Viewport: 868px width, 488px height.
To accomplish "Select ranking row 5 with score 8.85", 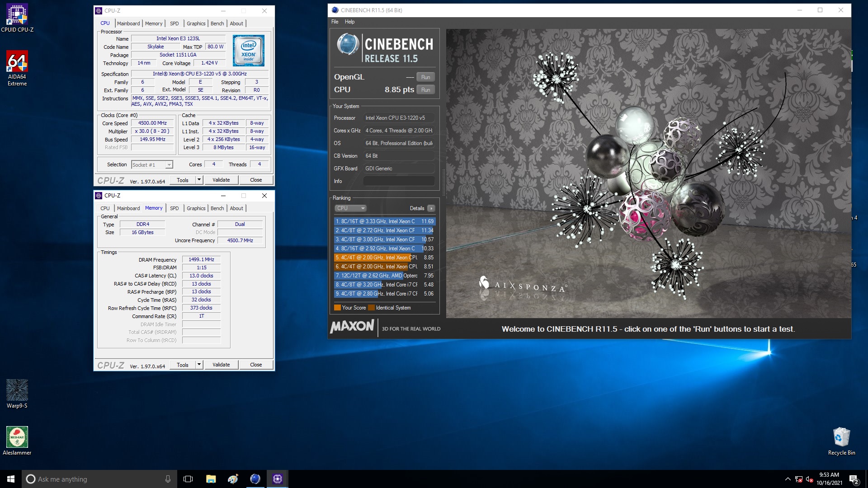I will tap(384, 258).
